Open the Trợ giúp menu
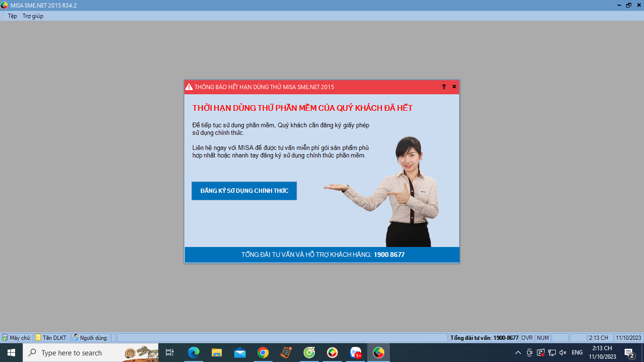The image size is (644, 362). point(33,16)
